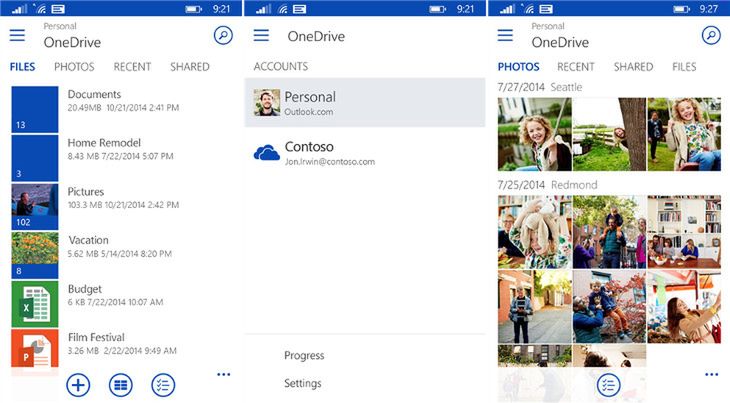Open Redmond photo of child lifted by tree
Screen dimensions: 730x403
click(609, 307)
